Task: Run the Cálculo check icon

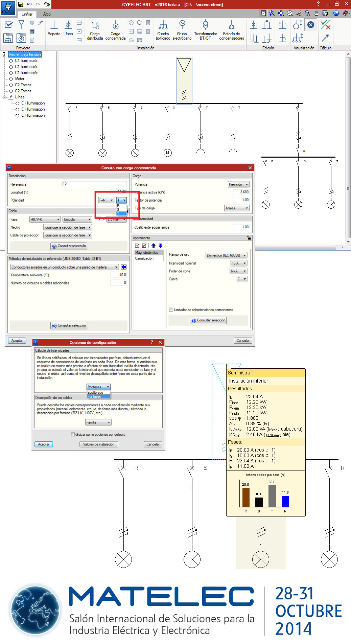Action: click(326, 25)
